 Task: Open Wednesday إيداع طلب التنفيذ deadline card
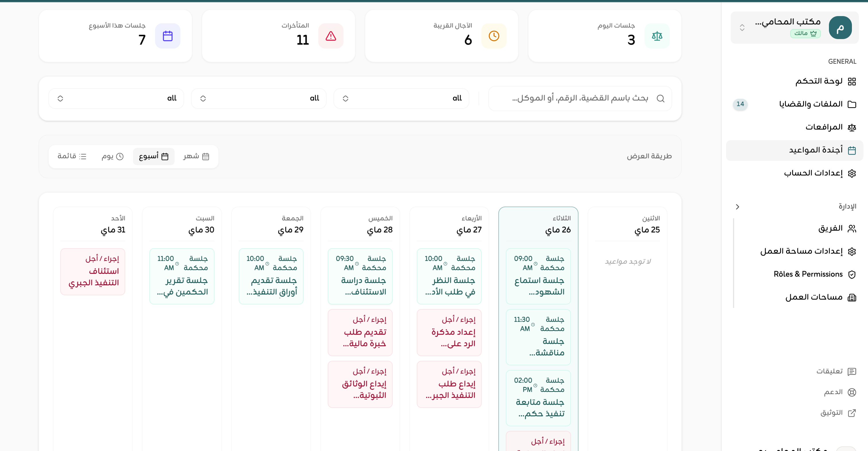(449, 384)
